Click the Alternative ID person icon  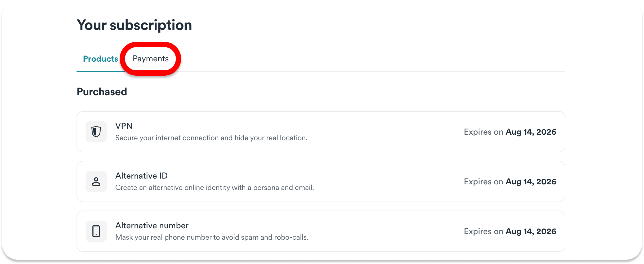pyautogui.click(x=96, y=181)
